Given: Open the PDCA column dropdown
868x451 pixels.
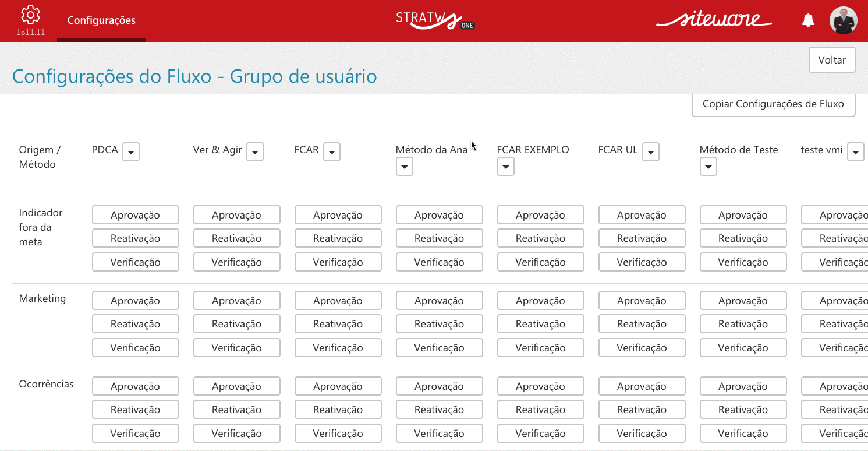Looking at the screenshot, I should tap(131, 152).
